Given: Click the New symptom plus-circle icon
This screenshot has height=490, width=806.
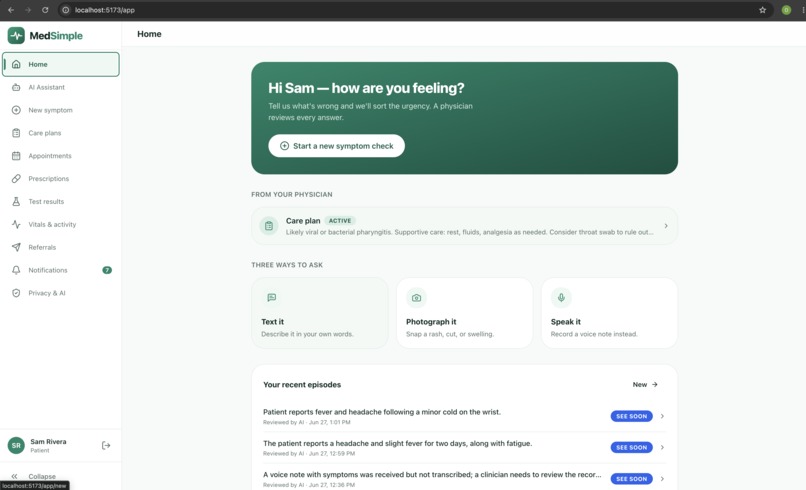Looking at the screenshot, I should [x=16, y=110].
